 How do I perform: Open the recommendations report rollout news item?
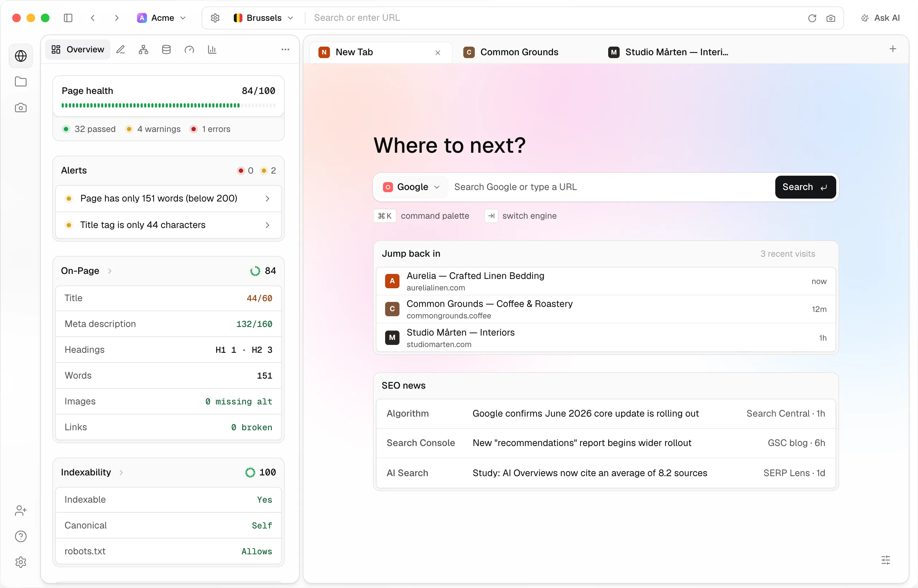pos(606,443)
